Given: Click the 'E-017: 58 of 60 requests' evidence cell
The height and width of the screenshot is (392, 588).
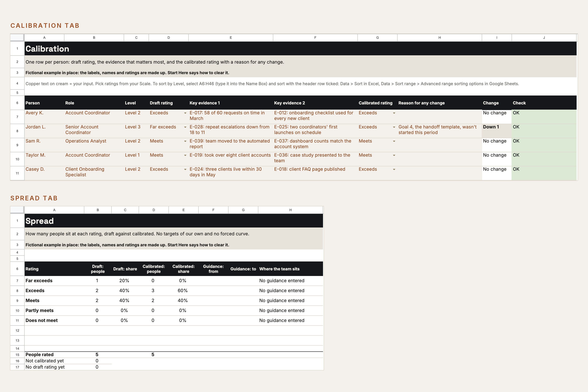Looking at the screenshot, I should [231, 117].
